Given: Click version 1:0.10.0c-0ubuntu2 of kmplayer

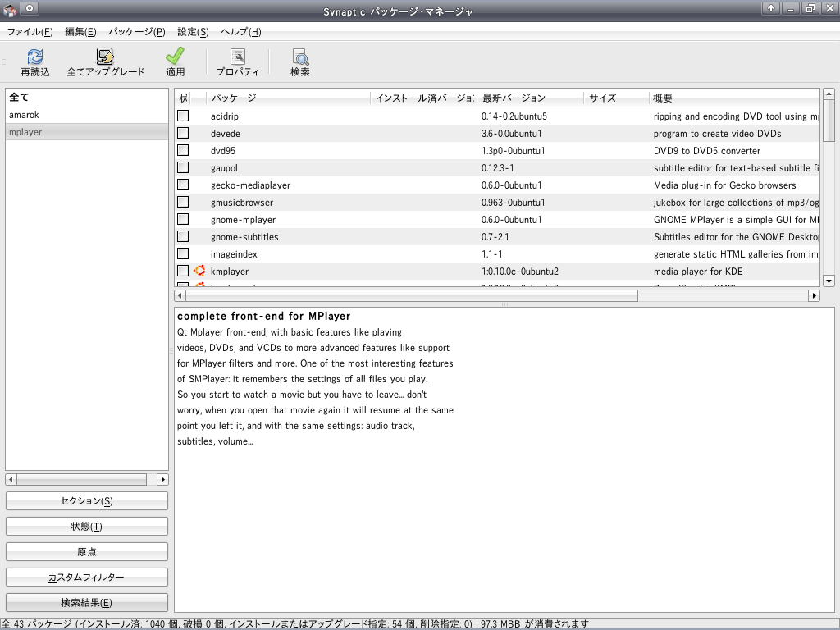Looking at the screenshot, I should coord(519,271).
